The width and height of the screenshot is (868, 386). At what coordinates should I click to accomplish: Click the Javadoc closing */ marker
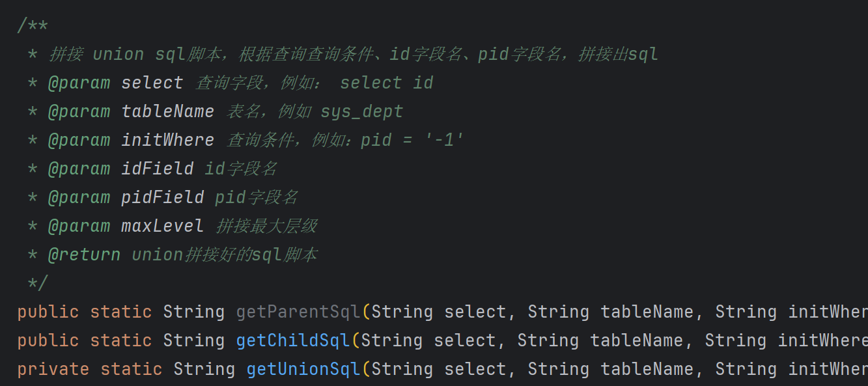tap(38, 283)
